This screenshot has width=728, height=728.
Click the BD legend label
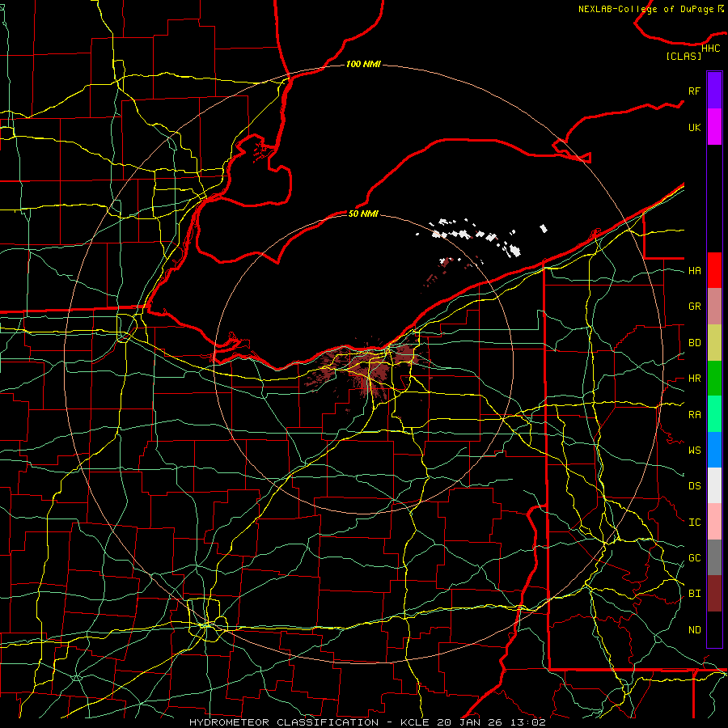point(694,343)
